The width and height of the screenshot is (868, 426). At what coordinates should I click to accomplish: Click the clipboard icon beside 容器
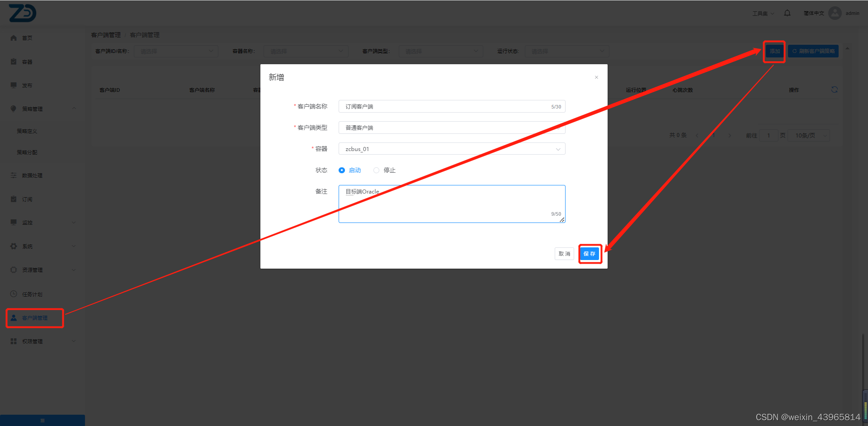point(14,62)
